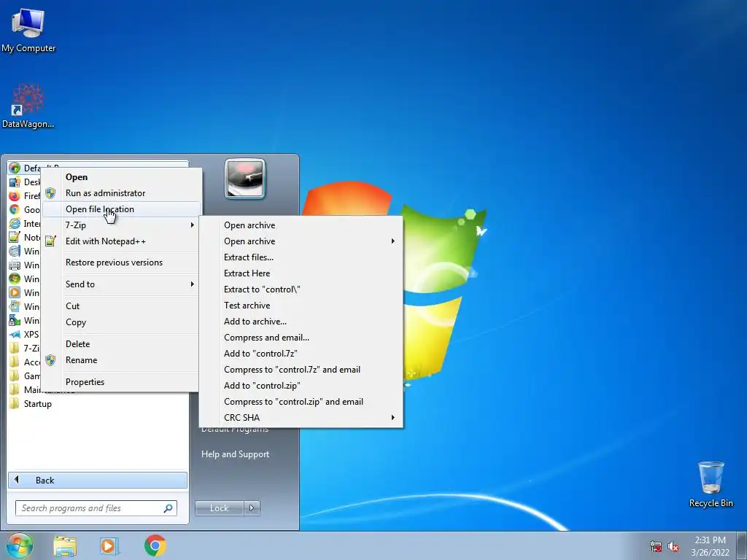Open the My Computer desktop icon
This screenshot has height=560, width=747.
(28, 30)
